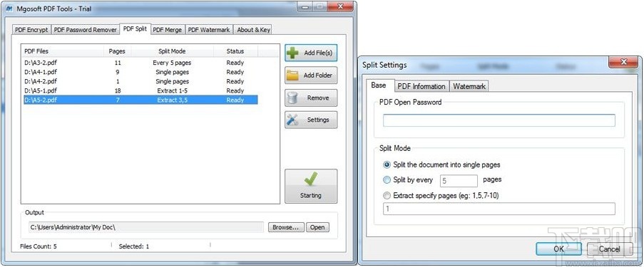Click the wrench Settings icon
The height and width of the screenshot is (267, 644).
pos(293,120)
